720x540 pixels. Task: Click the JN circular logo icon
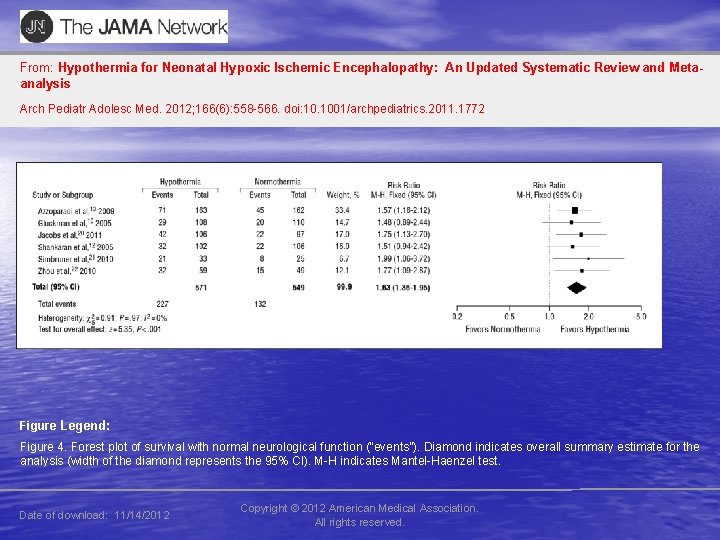pos(37,27)
